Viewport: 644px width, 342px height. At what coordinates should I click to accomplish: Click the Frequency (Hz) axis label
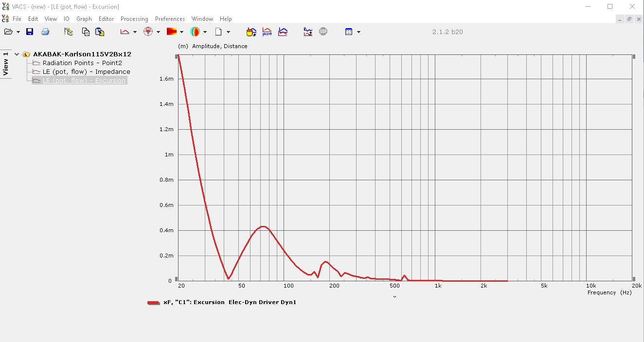609,293
